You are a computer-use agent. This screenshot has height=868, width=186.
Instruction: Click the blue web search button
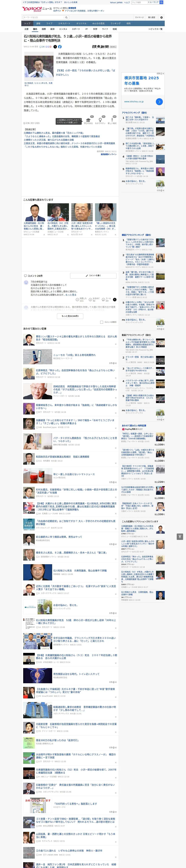coord(161,2)
